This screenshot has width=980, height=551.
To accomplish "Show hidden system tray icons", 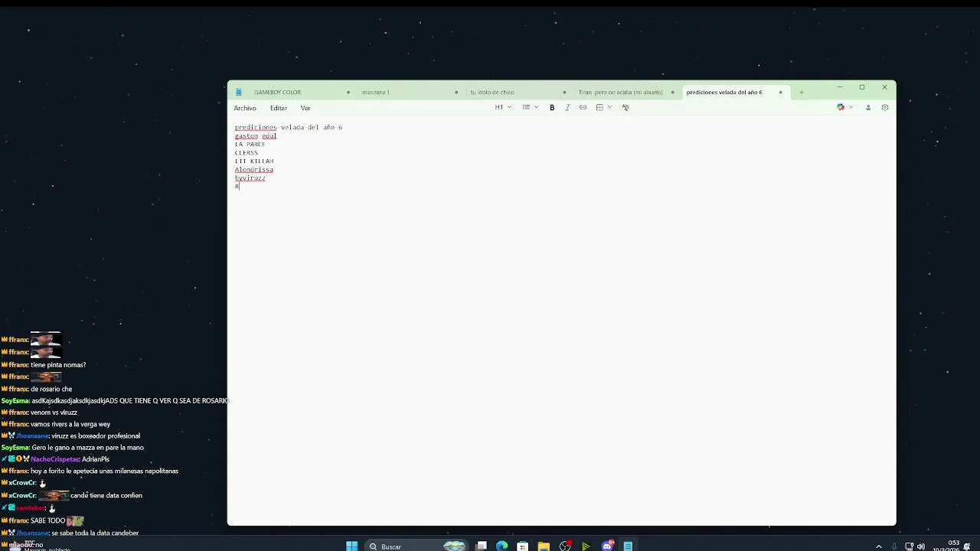I will pyautogui.click(x=878, y=546).
